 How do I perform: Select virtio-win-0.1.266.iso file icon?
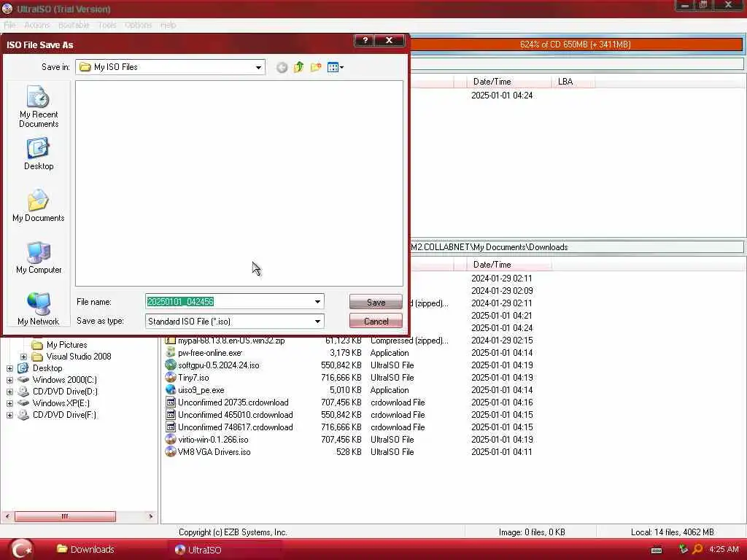click(x=171, y=439)
